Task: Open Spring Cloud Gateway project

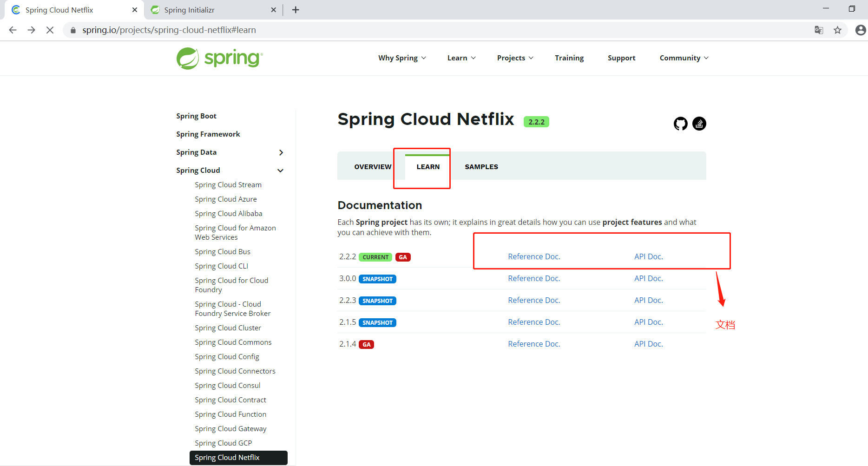Action: [230, 429]
